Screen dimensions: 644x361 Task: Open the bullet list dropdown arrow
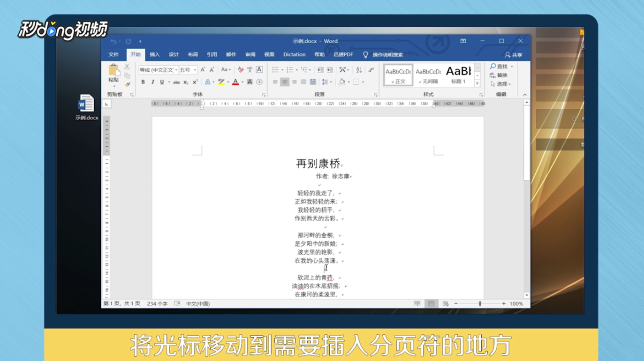pos(282,70)
